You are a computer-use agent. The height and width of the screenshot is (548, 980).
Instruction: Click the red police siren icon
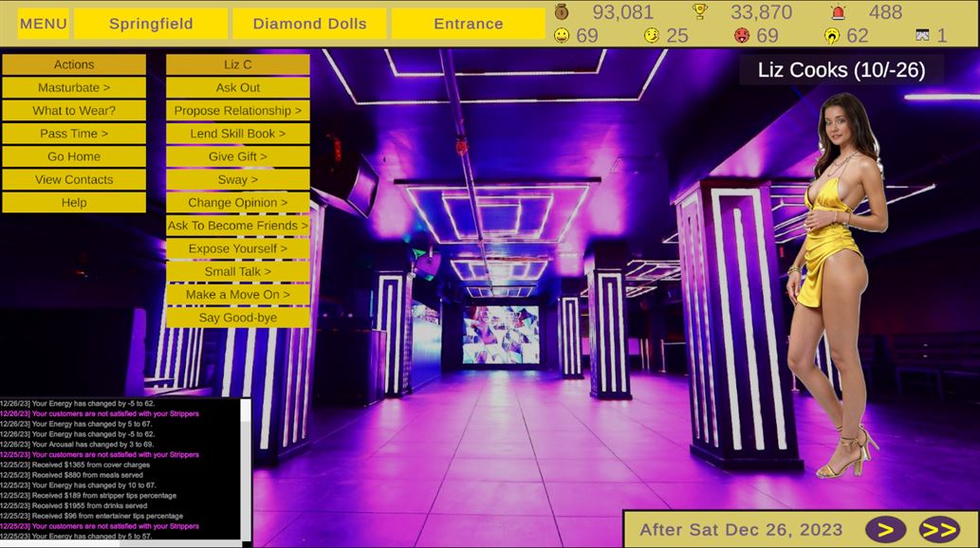pos(838,12)
